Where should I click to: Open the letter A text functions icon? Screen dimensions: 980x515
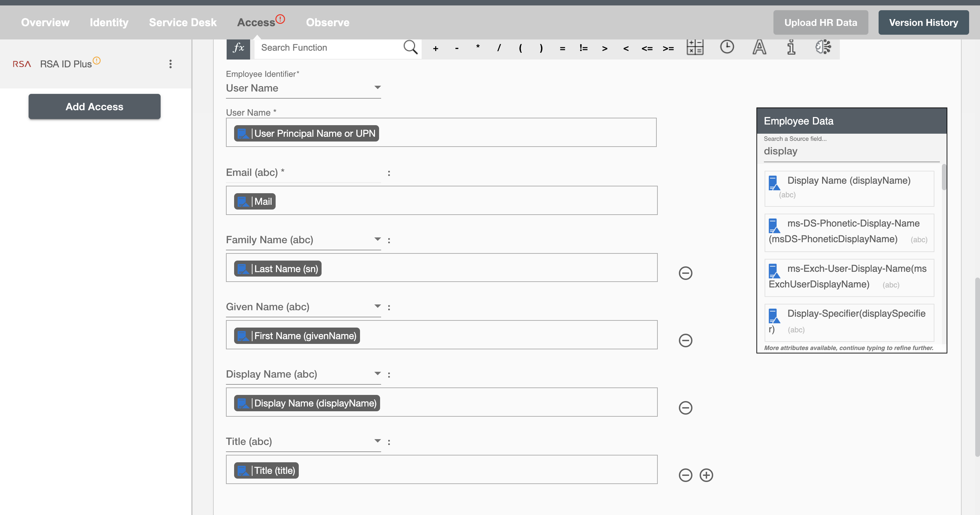[x=759, y=47]
